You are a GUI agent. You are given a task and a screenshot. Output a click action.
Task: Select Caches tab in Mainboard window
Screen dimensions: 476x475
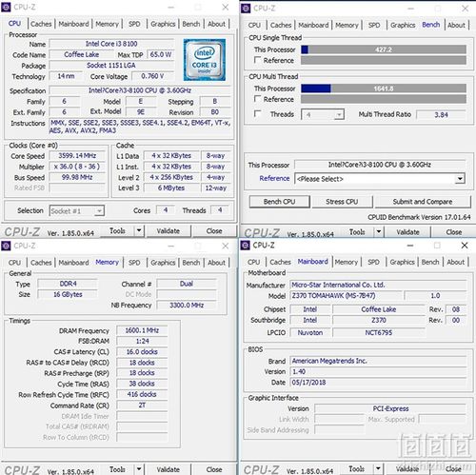(280, 262)
